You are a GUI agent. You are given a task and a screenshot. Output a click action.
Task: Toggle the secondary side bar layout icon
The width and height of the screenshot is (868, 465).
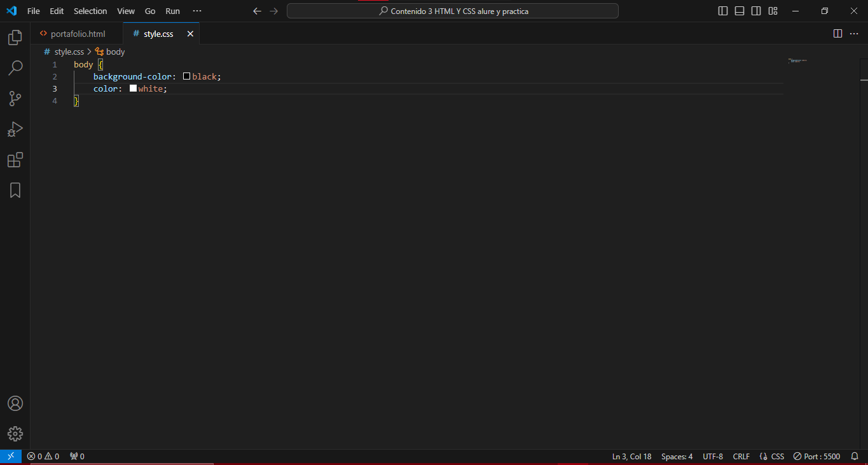[x=756, y=11]
